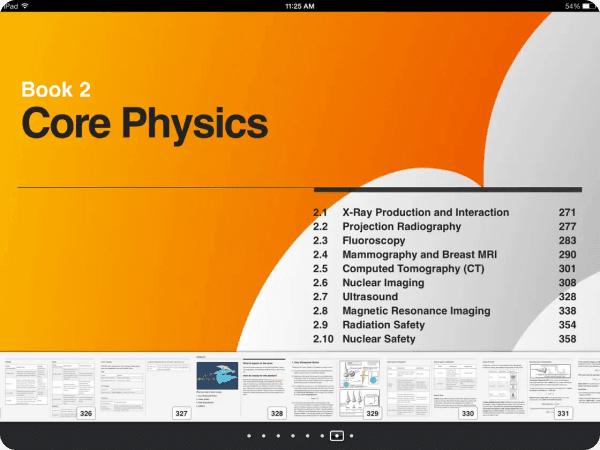Go to 2.6 Nuclear Imaging section
Image resolution: width=600 pixels, height=450 pixels.
385,283
